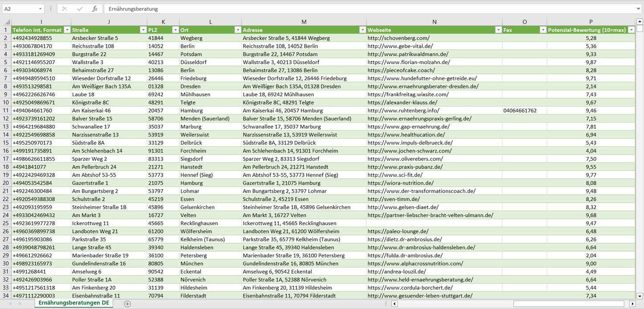Click the horizontal scrollbar right arrow
The height and width of the screenshot is (309, 644).
click(x=632, y=304)
